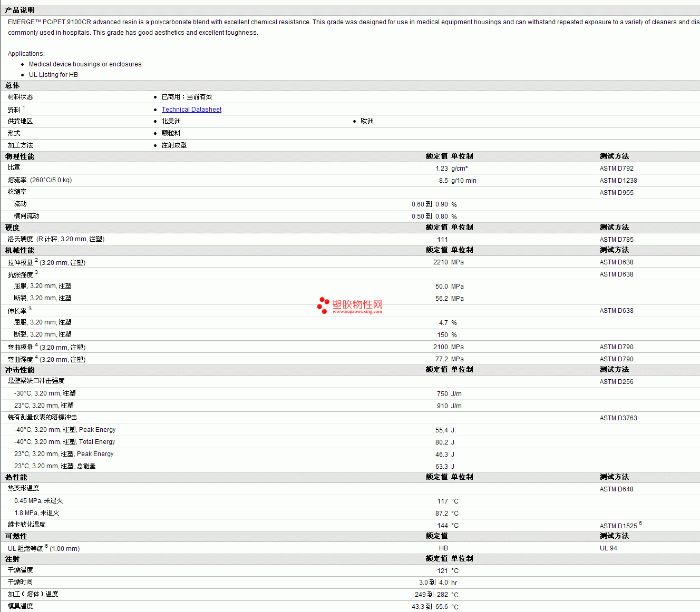Viewport: 700px width, 612px height.
Task: Select the 北美洲 region entry
Action: (171, 121)
